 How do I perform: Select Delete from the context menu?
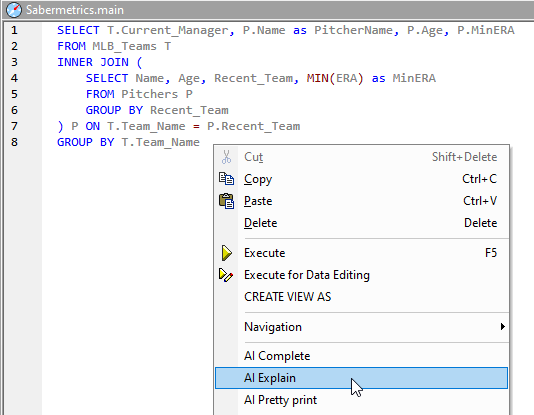(361, 223)
